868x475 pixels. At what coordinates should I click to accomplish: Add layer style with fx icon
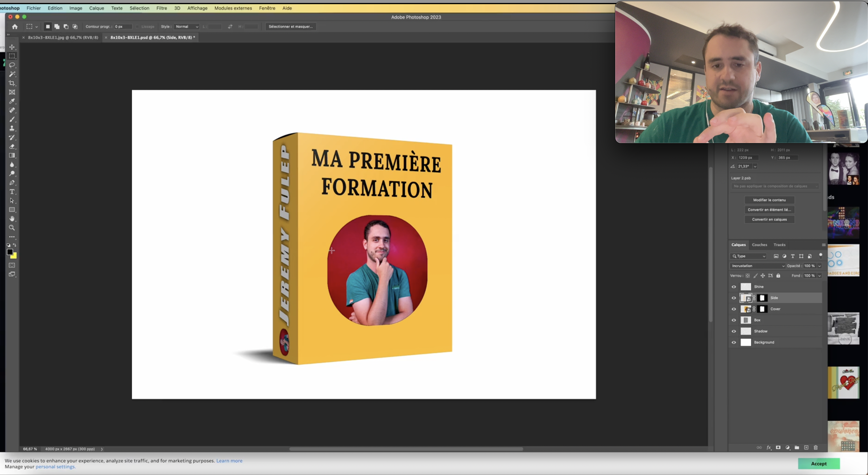[x=769, y=447]
